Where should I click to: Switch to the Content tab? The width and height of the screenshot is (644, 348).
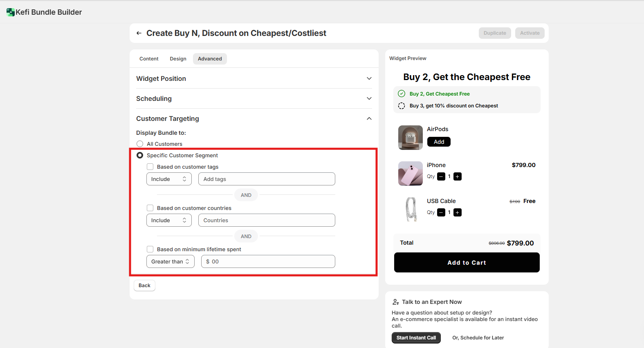coord(149,59)
